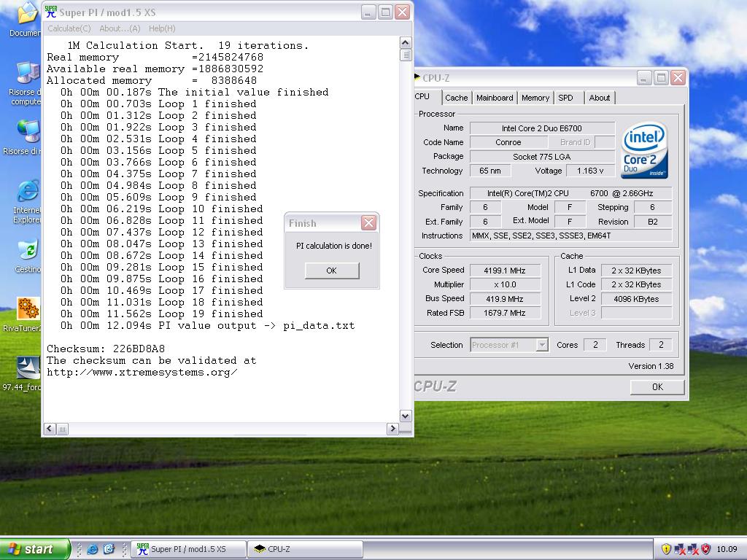
Task: Click the Super PI title bar icon
Action: pyautogui.click(x=50, y=12)
